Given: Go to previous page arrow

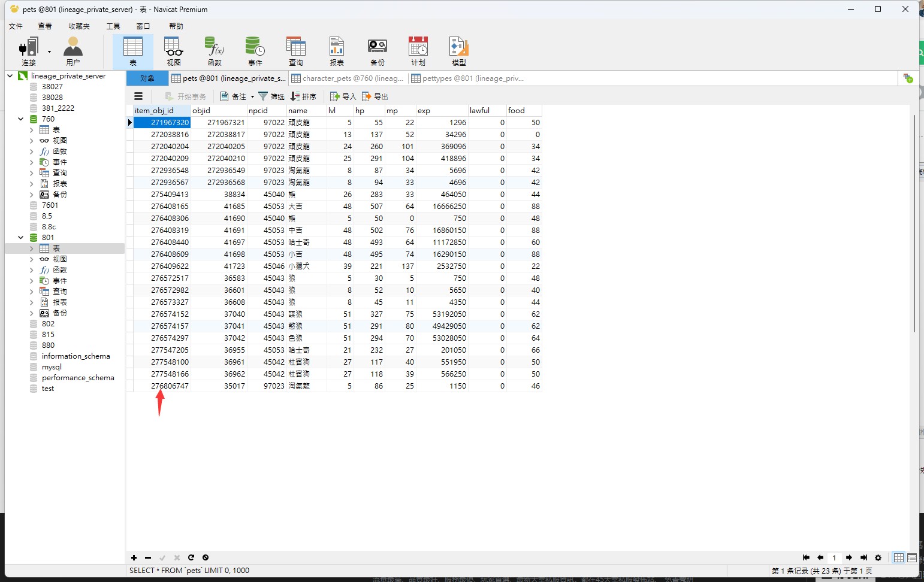Looking at the screenshot, I should (x=820, y=557).
